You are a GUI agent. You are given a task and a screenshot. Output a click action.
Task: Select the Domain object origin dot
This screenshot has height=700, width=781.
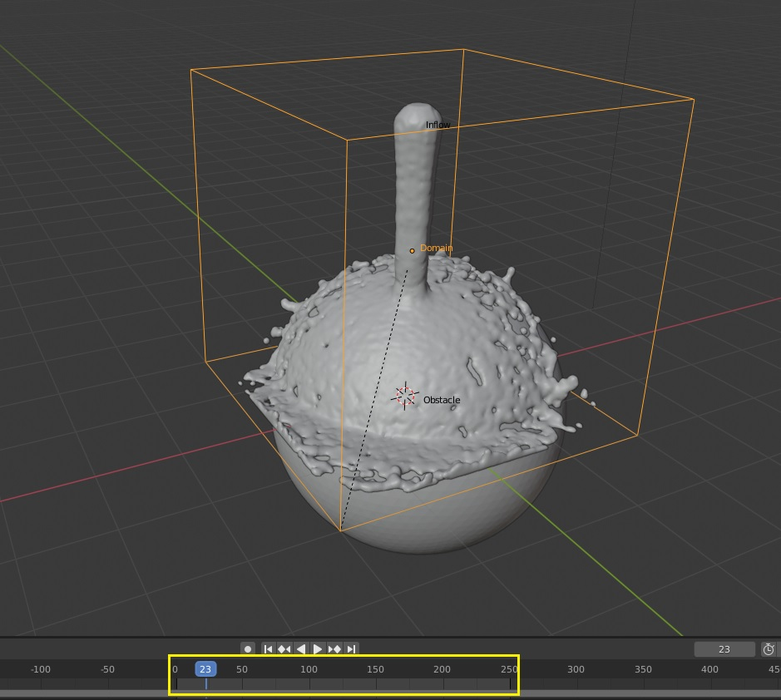tap(412, 251)
